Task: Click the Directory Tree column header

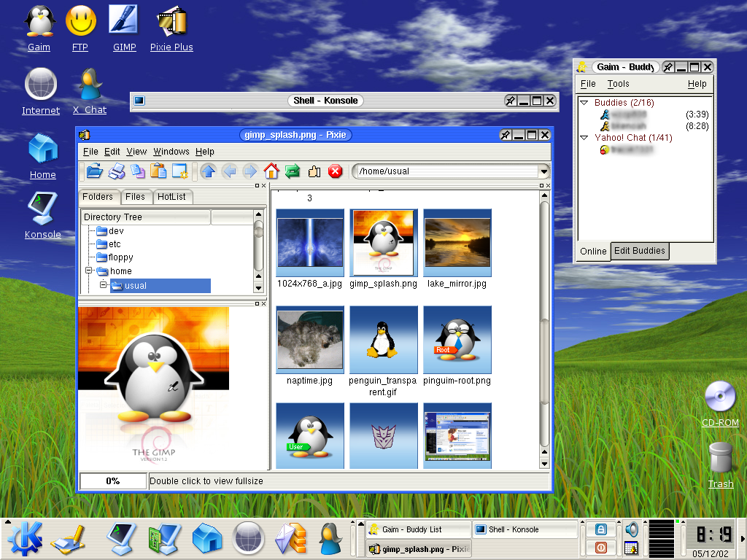Action: pyautogui.click(x=145, y=217)
